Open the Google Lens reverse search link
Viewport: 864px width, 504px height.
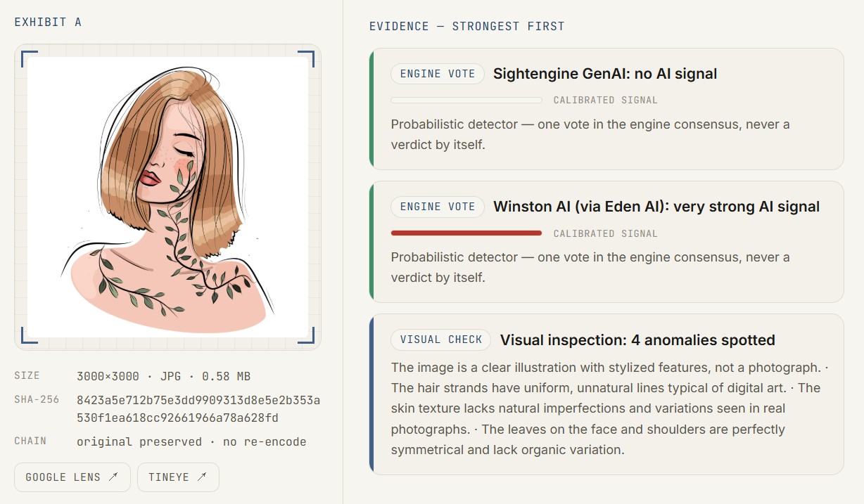(x=72, y=477)
